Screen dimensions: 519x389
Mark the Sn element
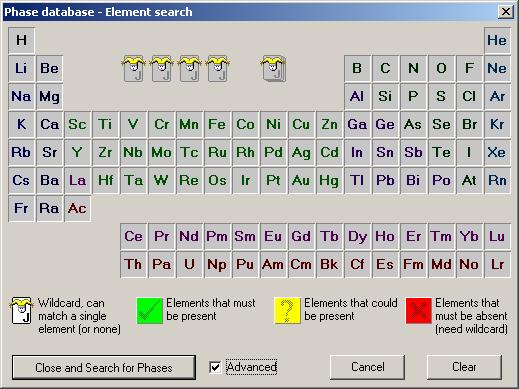385,152
